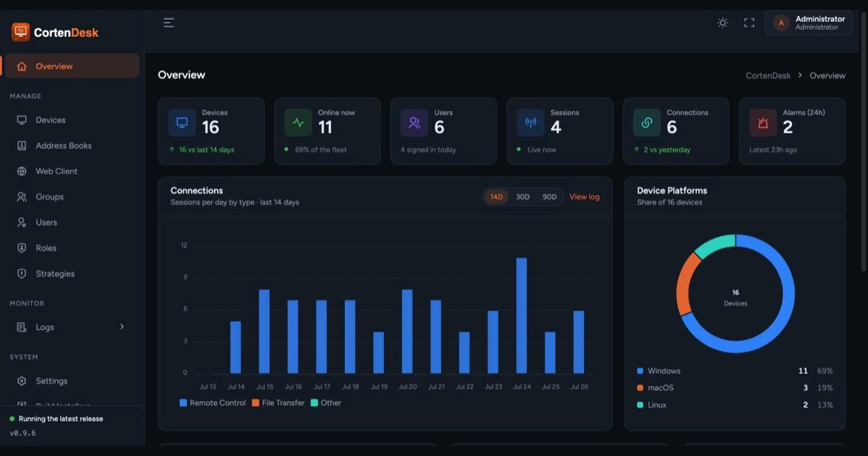Image resolution: width=868 pixels, height=456 pixels.
Task: Toggle Remote Control legend series
Action: click(213, 403)
